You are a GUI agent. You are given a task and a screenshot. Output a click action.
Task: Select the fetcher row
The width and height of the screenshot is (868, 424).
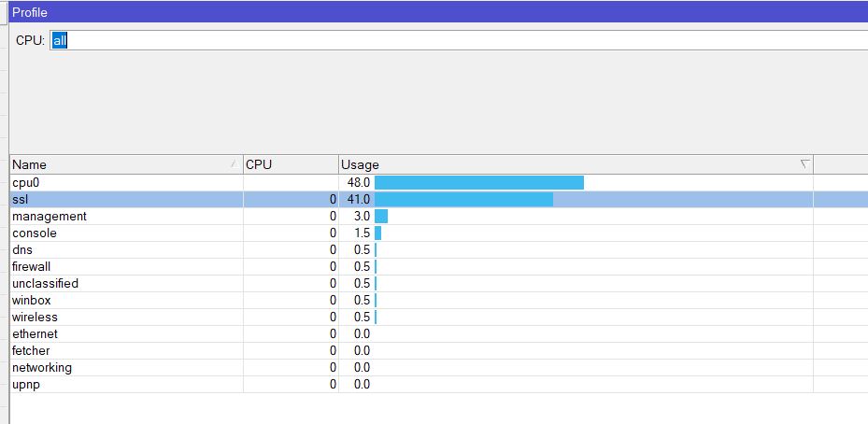tap(439, 350)
